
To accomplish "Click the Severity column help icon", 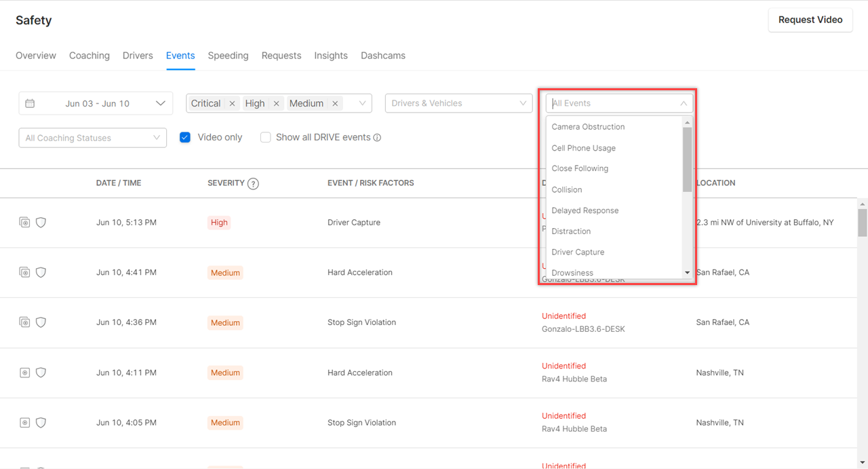I will pyautogui.click(x=253, y=183).
